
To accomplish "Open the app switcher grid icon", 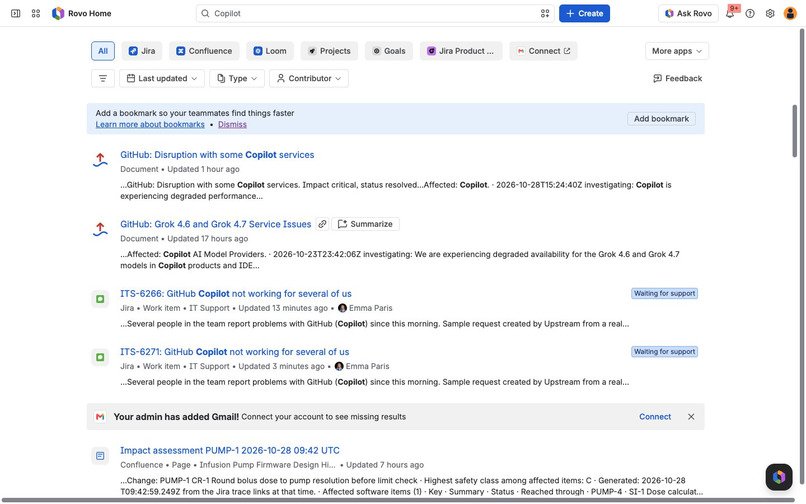I will click(35, 13).
